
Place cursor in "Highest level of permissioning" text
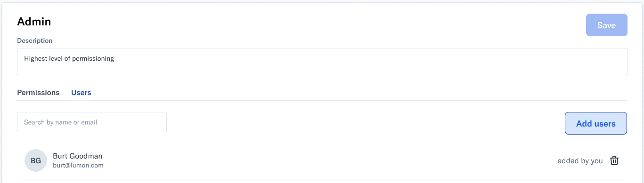(x=69, y=59)
